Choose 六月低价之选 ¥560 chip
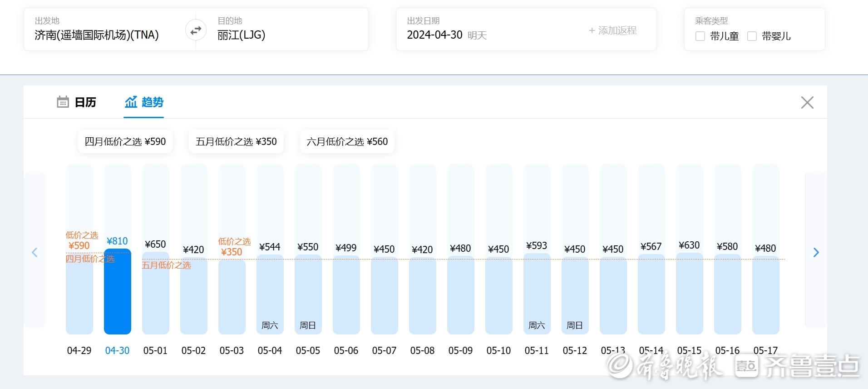Viewport: 868px width, 389px height. [347, 142]
